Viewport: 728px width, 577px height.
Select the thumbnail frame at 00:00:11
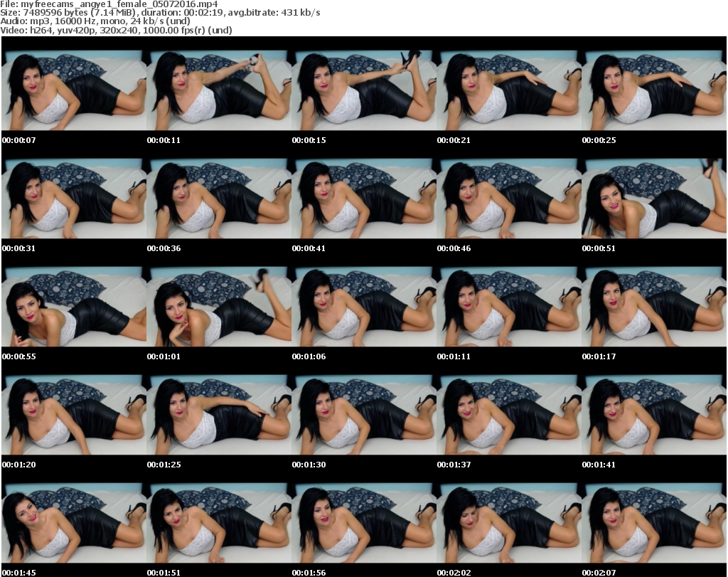point(219,90)
